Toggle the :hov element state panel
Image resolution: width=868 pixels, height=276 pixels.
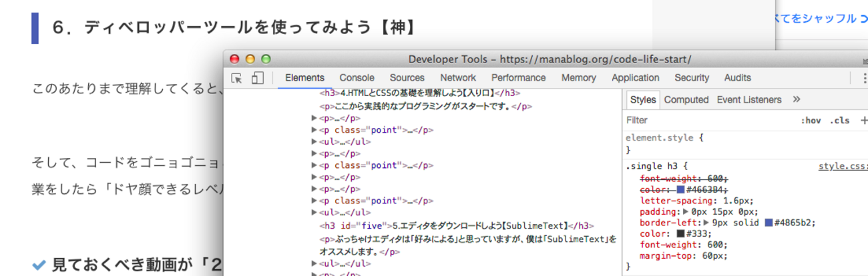pos(811,121)
